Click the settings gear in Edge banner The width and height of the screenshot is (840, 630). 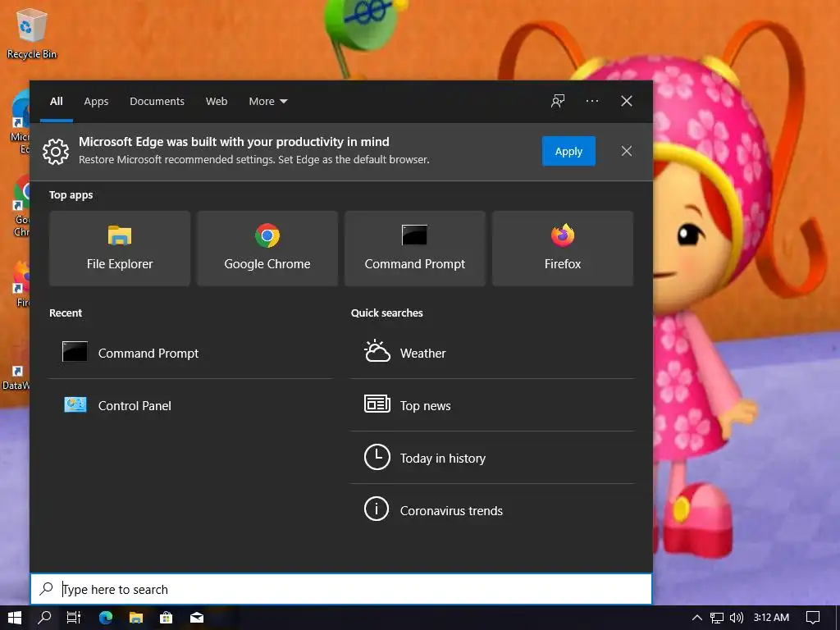(x=56, y=151)
